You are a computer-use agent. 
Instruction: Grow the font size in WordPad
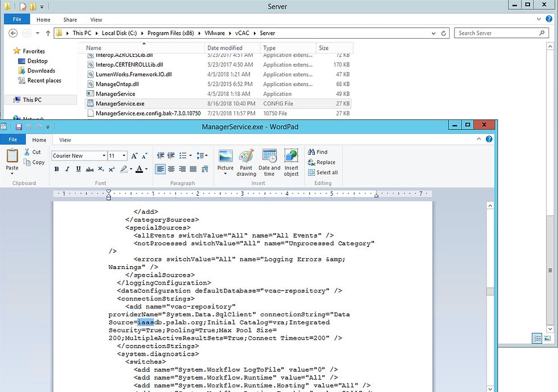134,156
